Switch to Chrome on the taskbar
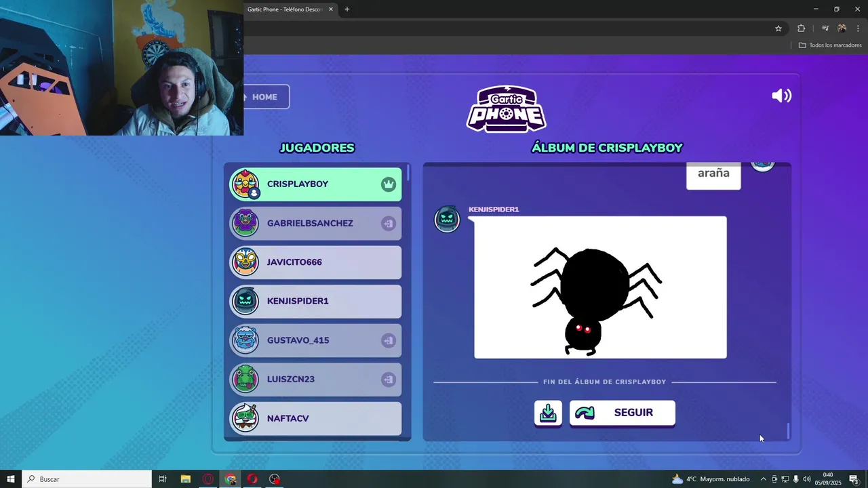This screenshot has width=868, height=488. pyautogui.click(x=231, y=479)
